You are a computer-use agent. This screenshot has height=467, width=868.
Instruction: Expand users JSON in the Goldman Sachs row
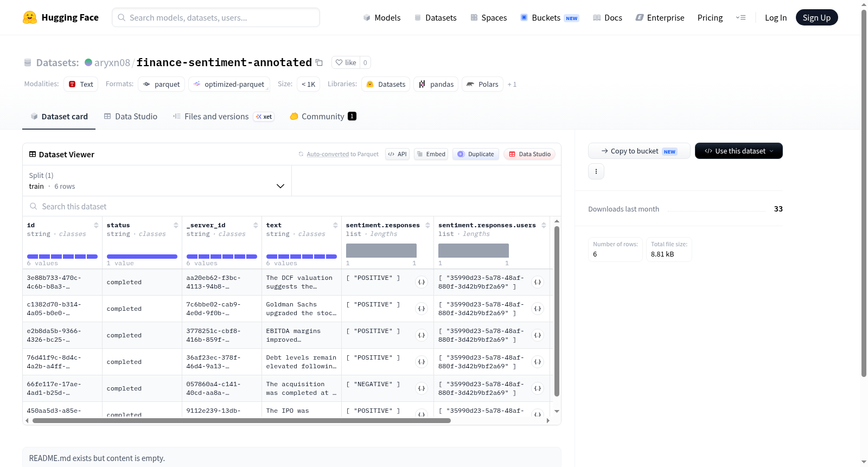538,309
